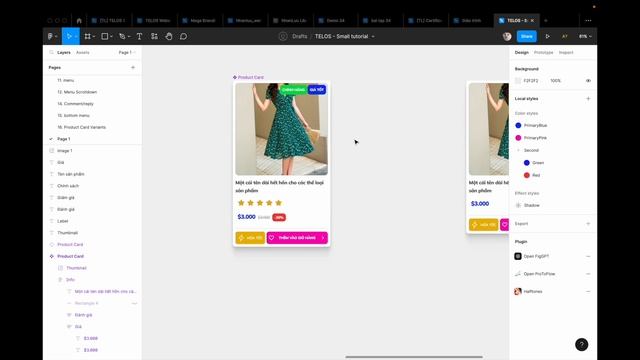Add an export setting

pyautogui.click(x=588, y=224)
